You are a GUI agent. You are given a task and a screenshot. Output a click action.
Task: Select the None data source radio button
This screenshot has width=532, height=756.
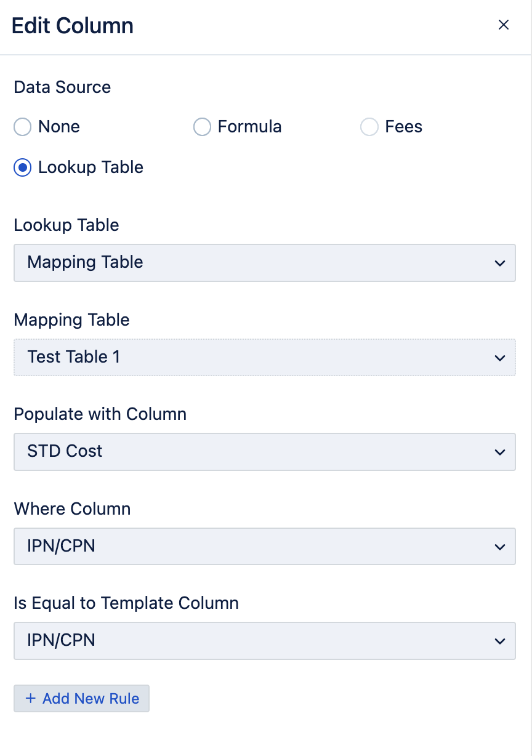click(x=22, y=127)
